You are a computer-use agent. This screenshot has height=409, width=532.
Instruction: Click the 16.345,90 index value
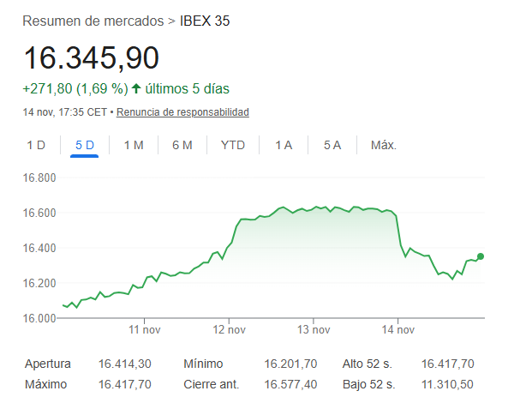click(x=91, y=58)
